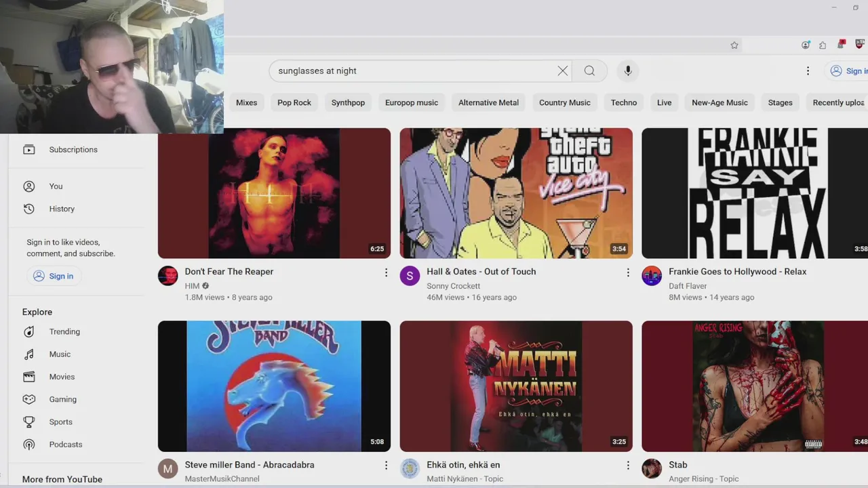Click the Music note icon in Explore
The width and height of the screenshot is (868, 488).
coord(29,354)
